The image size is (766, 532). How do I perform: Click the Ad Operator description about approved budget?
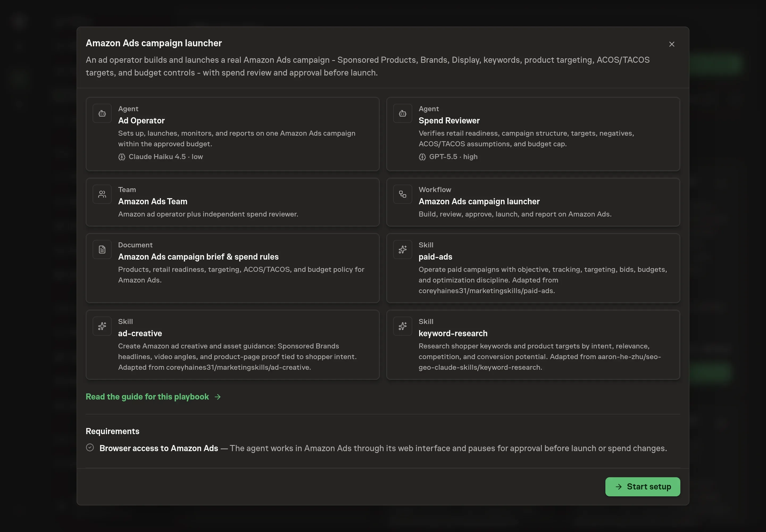click(237, 139)
